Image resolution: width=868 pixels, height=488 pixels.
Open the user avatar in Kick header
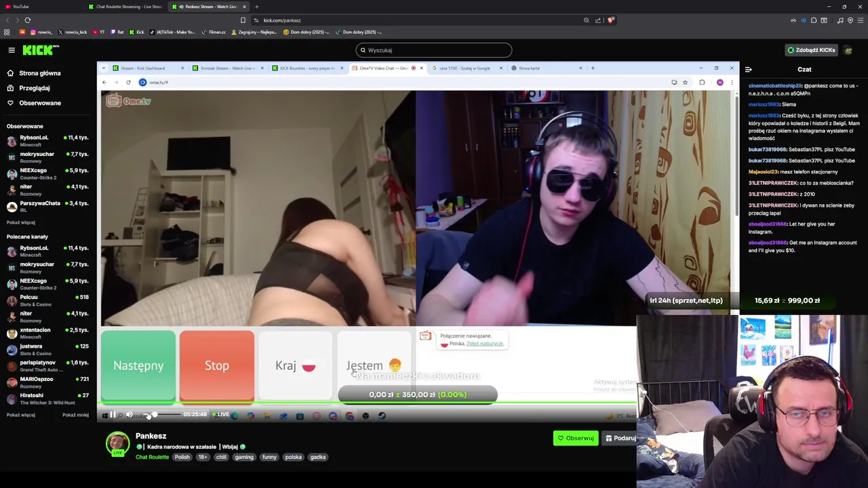848,50
